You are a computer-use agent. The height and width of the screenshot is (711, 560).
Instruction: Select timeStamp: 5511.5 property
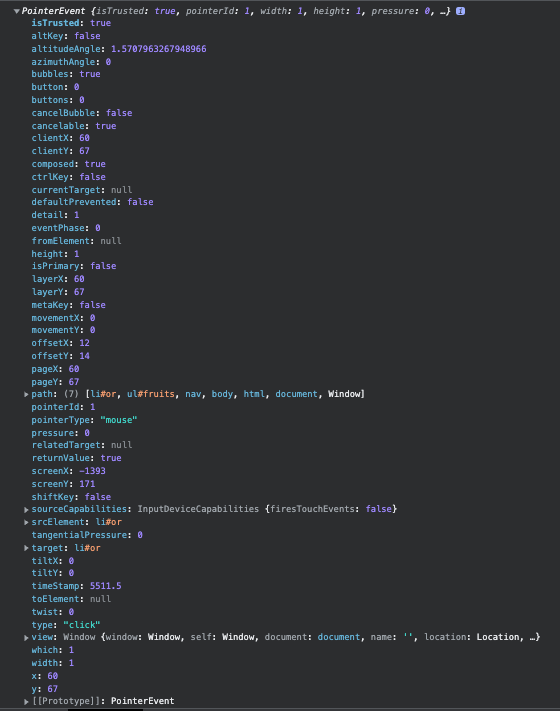tap(76, 586)
